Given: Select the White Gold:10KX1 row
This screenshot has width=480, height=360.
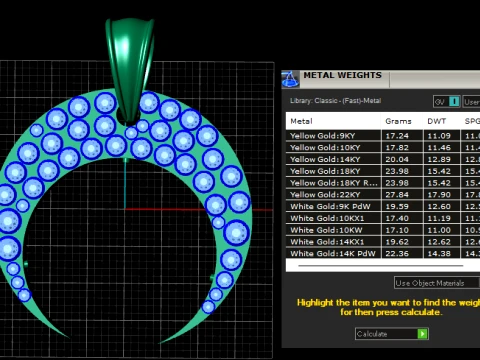Looking at the screenshot, I should (383, 218).
